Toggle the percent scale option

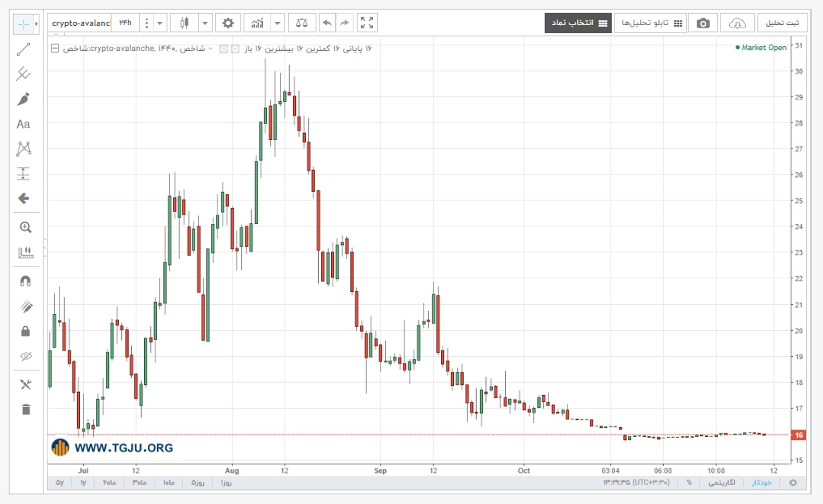[x=689, y=483]
